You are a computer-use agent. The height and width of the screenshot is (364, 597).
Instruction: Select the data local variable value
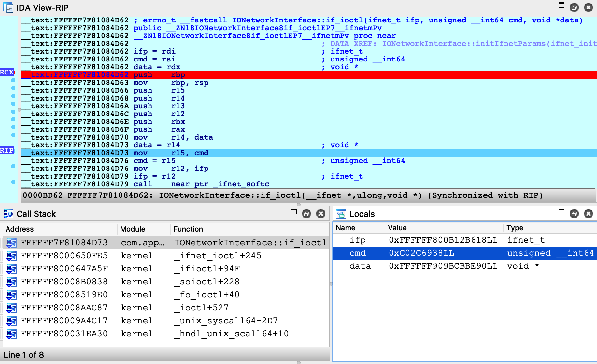point(443,266)
